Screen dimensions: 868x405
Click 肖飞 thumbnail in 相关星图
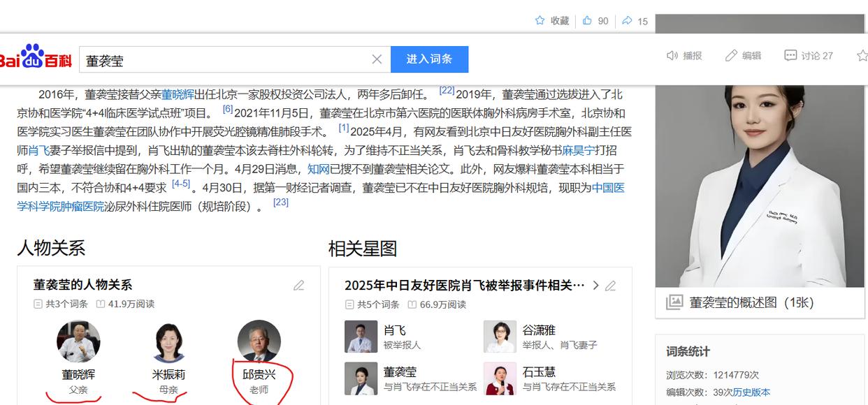pos(361,337)
